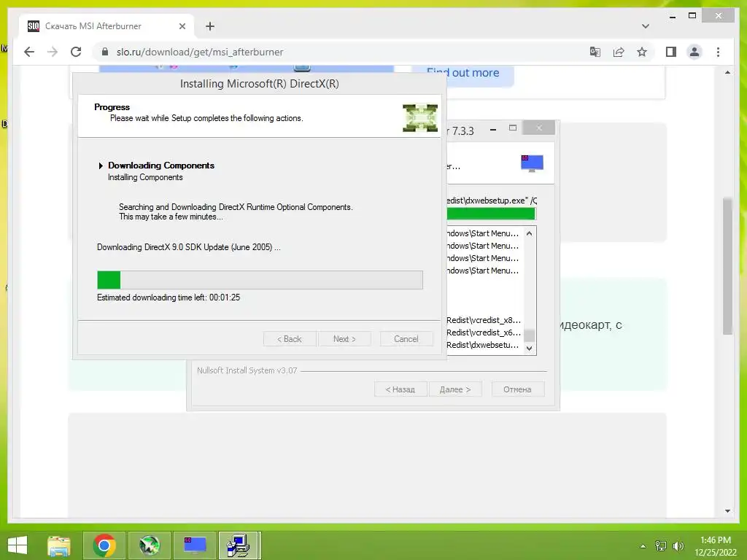The image size is (747, 560).
Task: Click the address bar URL
Action: 200,52
